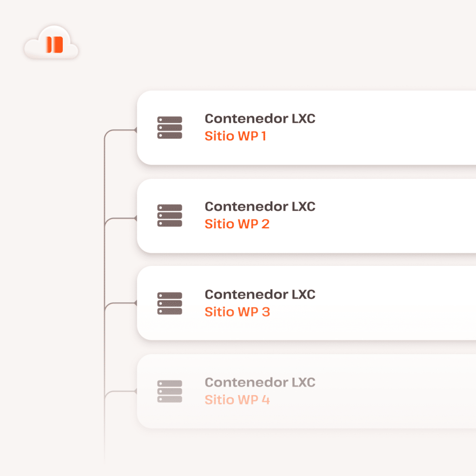Open the faded Sitio WP 4 link
The height and width of the screenshot is (476, 476).
coord(237,400)
